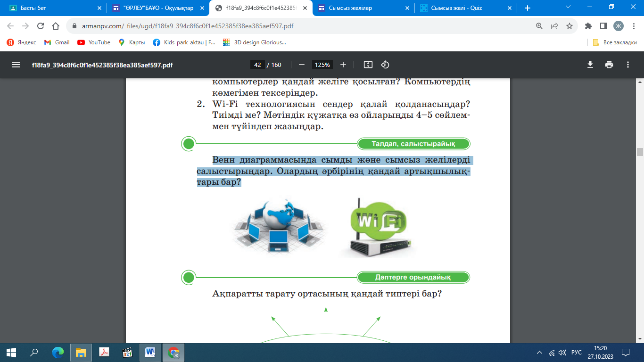644x362 pixels.
Task: Open the Сымсыз желі - Quiz tab
Action: 467,8
